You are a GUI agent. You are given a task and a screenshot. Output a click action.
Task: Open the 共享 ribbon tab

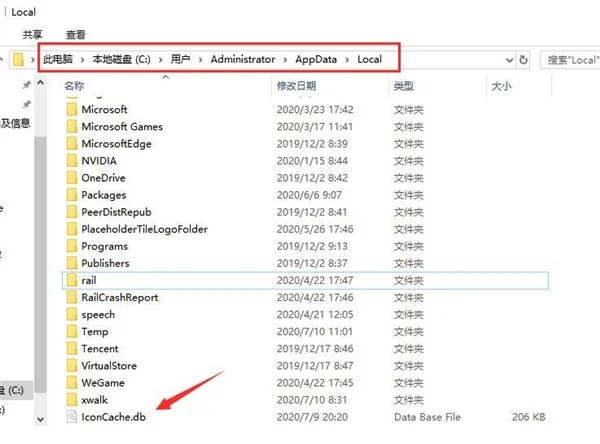[32, 35]
